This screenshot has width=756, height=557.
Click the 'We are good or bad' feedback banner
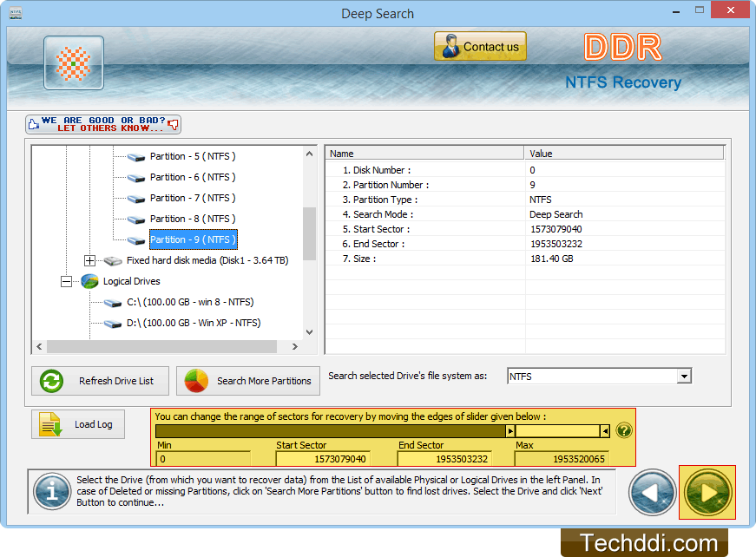point(103,124)
